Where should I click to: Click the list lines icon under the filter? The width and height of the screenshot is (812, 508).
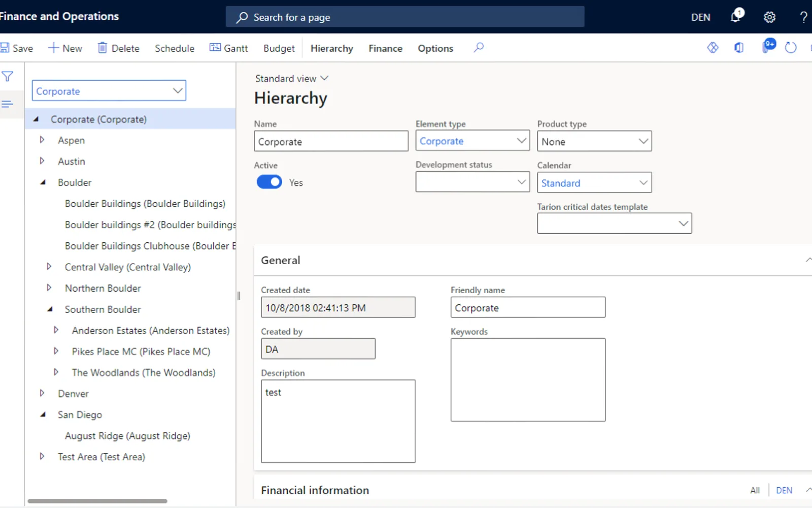7,104
